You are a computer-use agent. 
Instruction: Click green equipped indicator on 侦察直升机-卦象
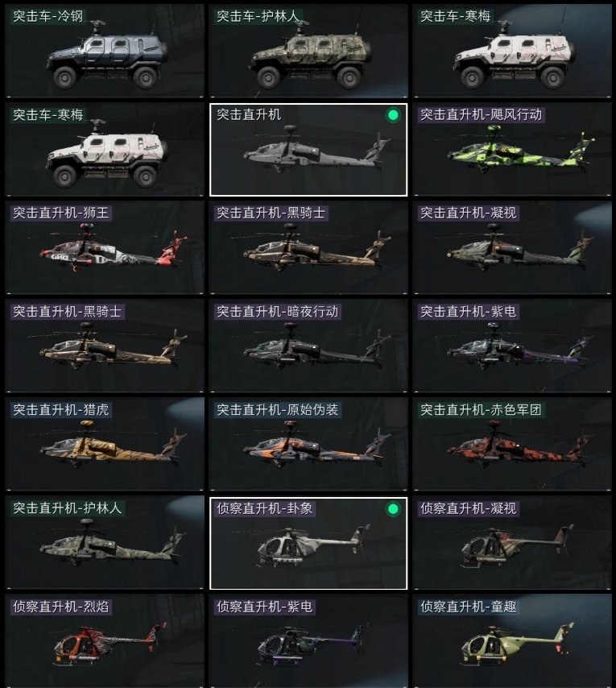[393, 508]
